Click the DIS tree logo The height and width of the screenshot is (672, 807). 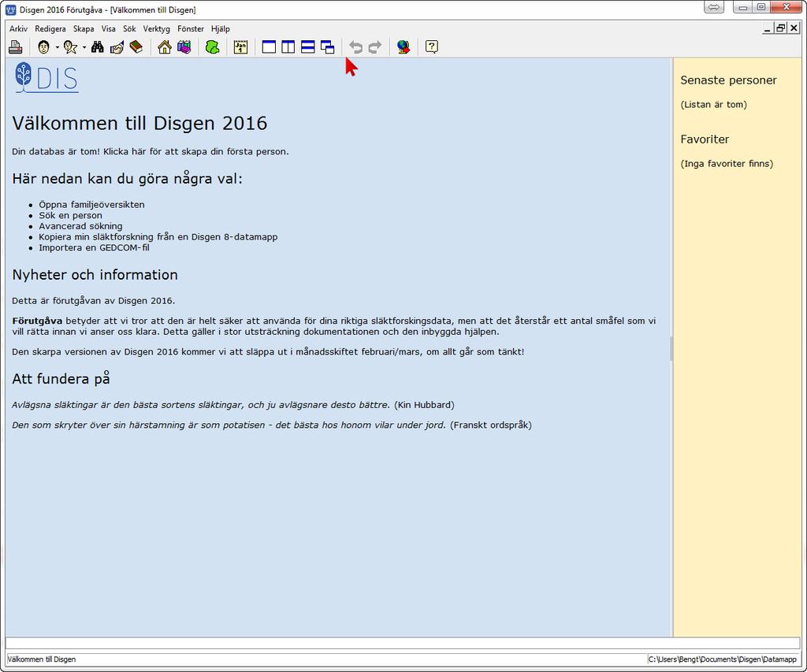coord(46,77)
